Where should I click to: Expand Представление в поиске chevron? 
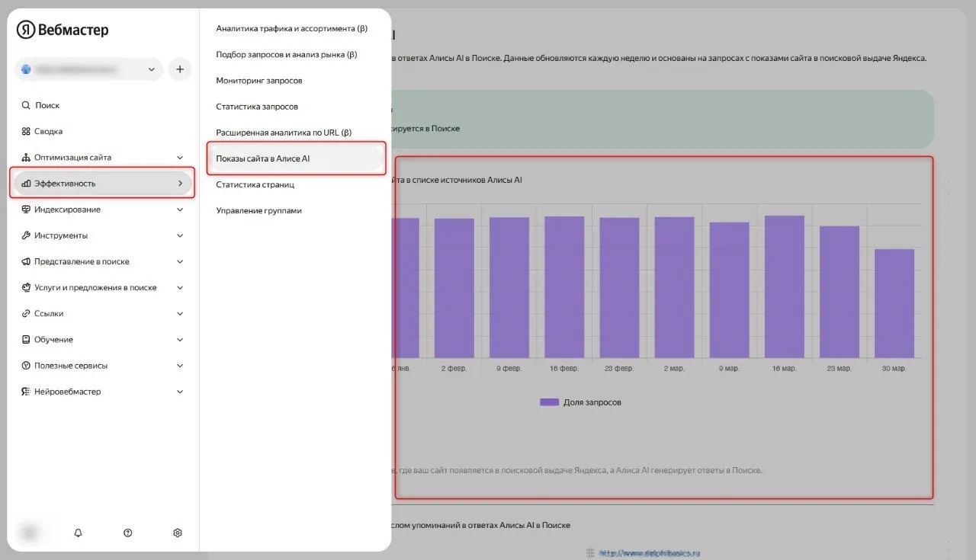click(180, 261)
